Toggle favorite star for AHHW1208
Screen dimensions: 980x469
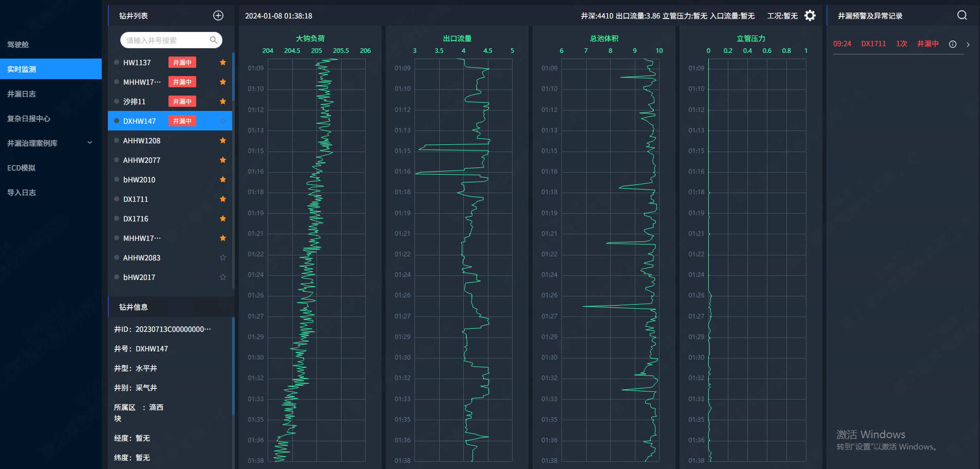pos(223,140)
